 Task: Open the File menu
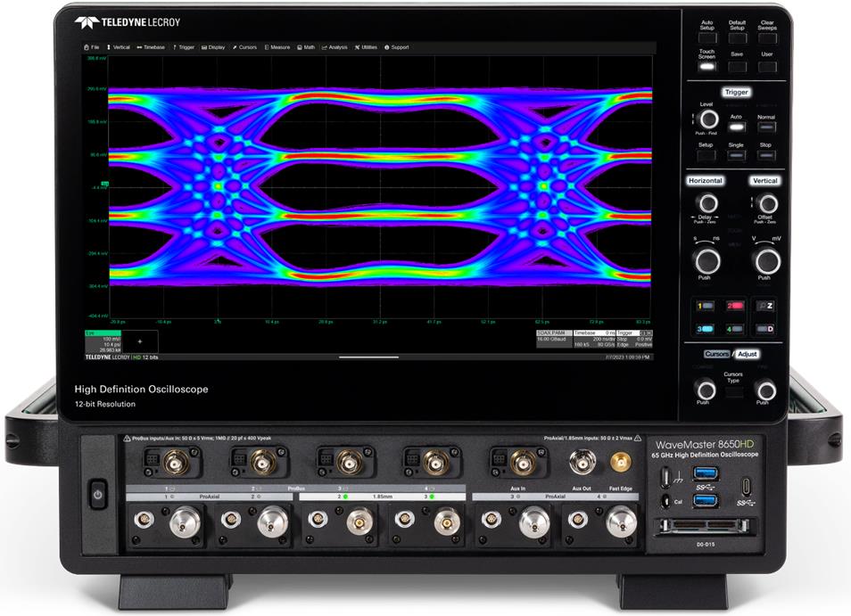(91, 46)
